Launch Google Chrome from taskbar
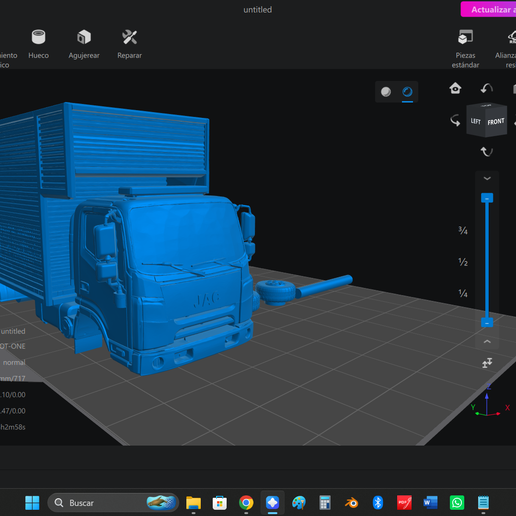The height and width of the screenshot is (516, 516). pos(246,503)
